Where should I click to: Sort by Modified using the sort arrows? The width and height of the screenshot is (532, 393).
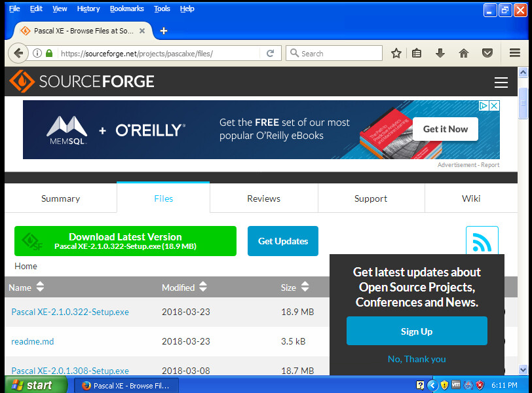tap(203, 286)
